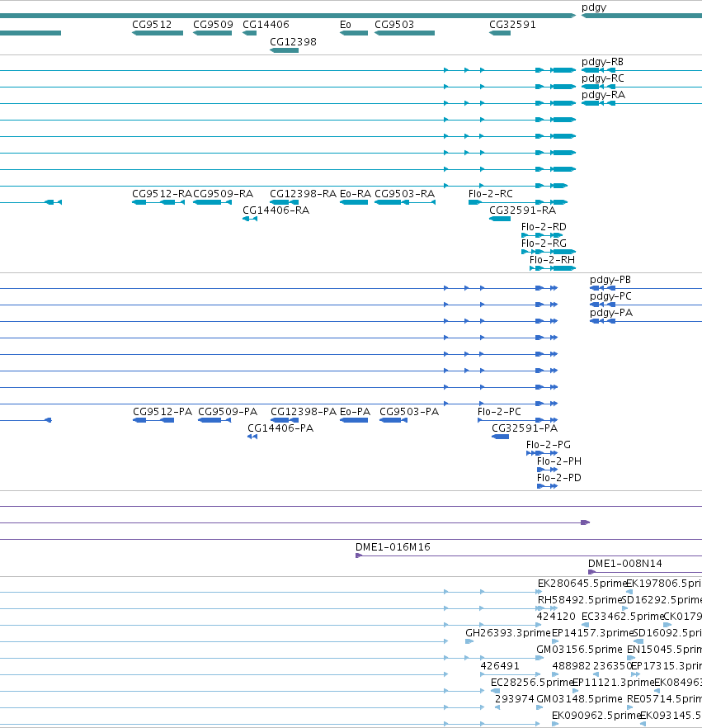Click the CG9509-PA protein label
The image size is (702, 728).
[228, 412]
